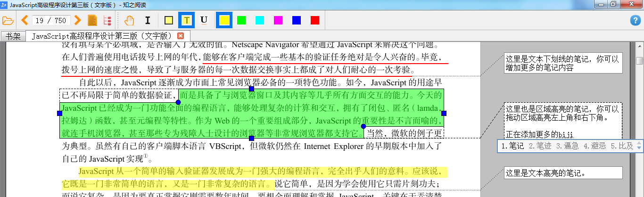Open the table of contents outline icon

coord(107,20)
